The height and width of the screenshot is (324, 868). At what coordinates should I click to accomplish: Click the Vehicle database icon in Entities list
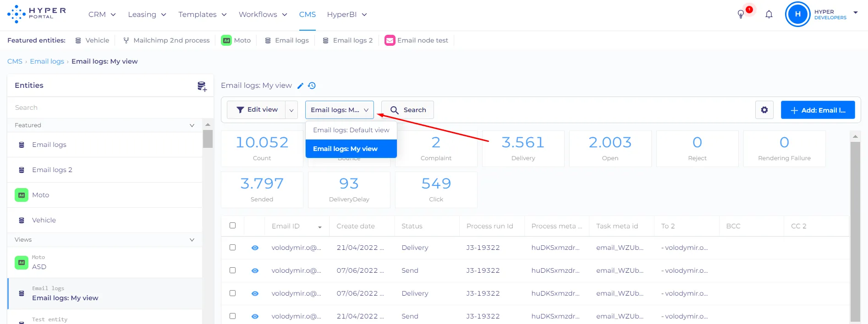(22, 220)
